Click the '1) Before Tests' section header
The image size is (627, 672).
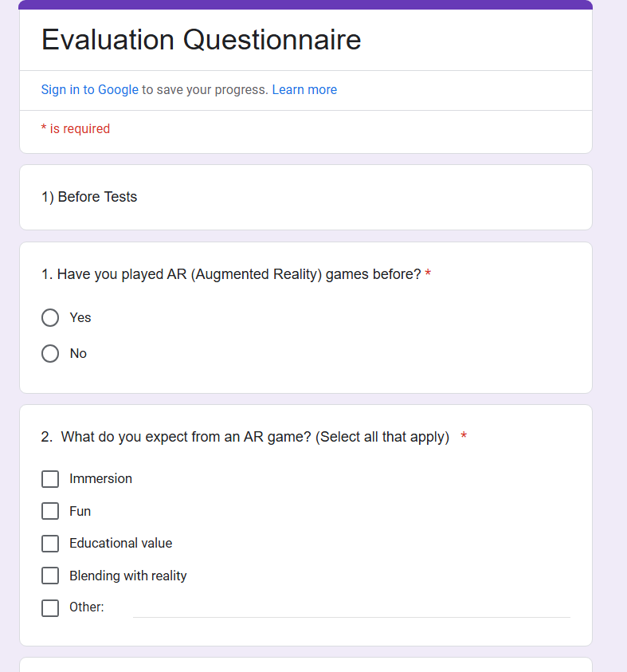(x=89, y=197)
